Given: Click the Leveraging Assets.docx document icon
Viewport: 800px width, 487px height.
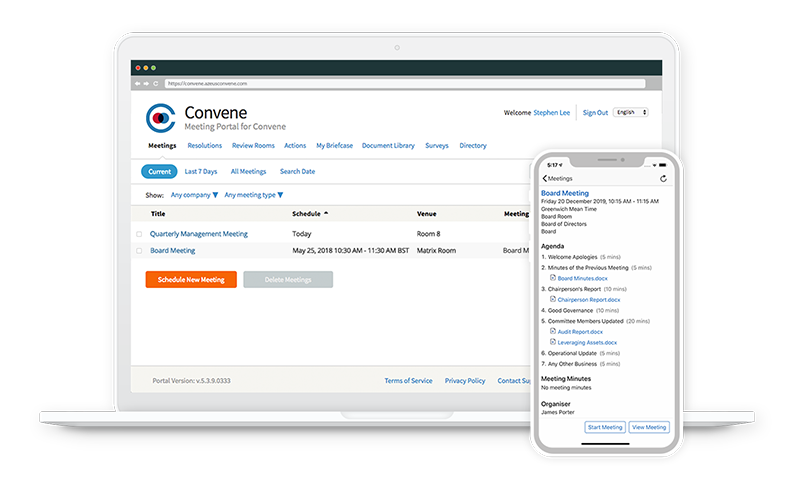Looking at the screenshot, I should [x=553, y=342].
